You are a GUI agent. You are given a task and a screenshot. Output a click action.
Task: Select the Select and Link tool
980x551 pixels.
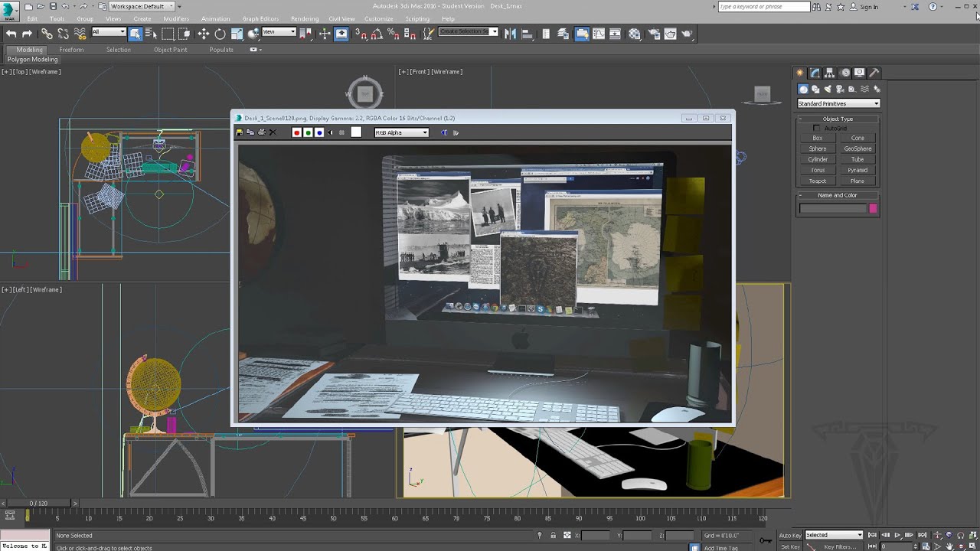pos(47,34)
